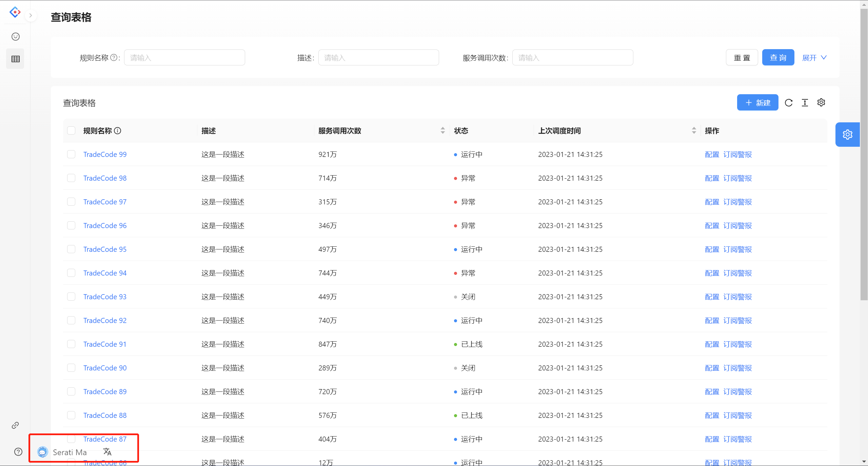The height and width of the screenshot is (466, 868).
Task: Select the TradeCode 99 row checkbox
Action: (x=71, y=154)
